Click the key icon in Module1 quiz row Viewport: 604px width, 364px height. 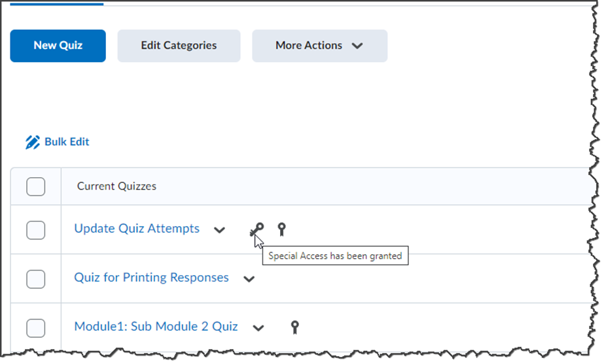pos(295,327)
